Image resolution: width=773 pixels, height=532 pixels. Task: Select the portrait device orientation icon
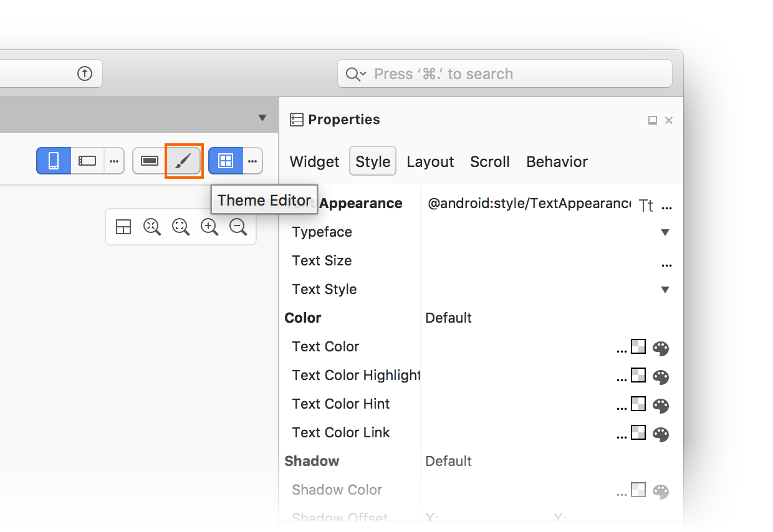[x=53, y=161]
